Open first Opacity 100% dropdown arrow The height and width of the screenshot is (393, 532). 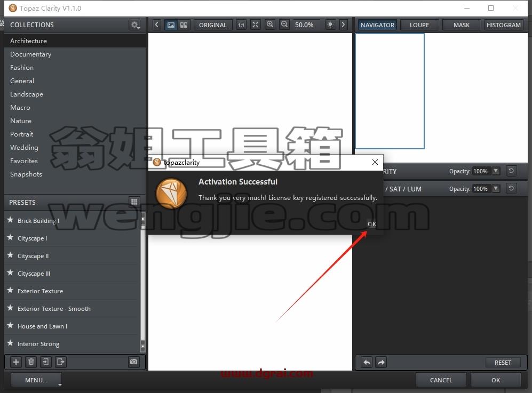496,171
